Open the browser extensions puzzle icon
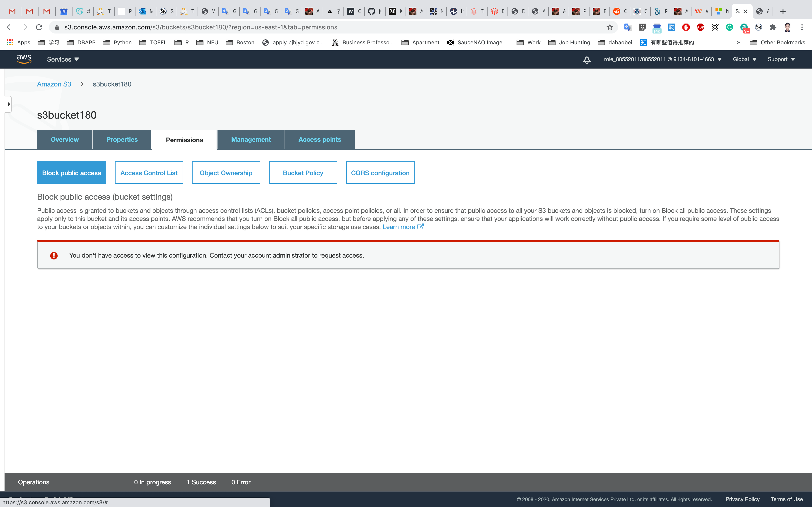The image size is (812, 507). pyautogui.click(x=773, y=27)
